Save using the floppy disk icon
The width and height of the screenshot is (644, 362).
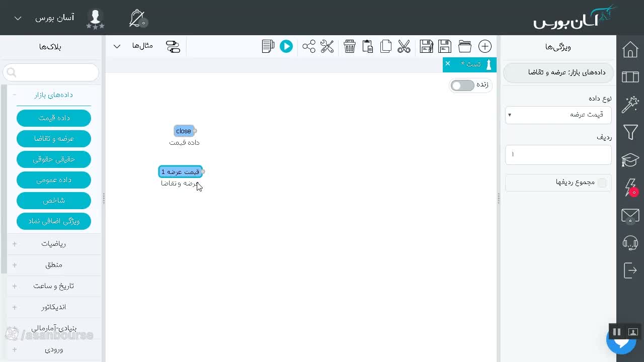[x=445, y=46]
